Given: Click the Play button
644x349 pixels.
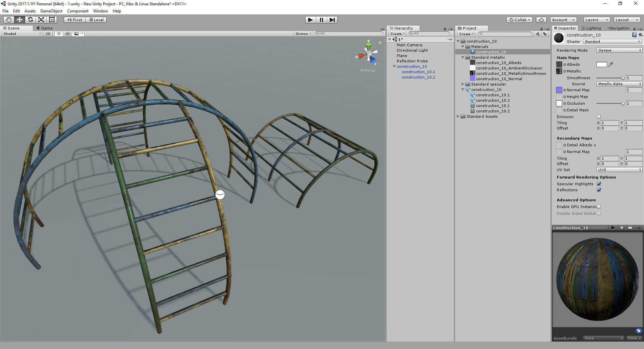Looking at the screenshot, I should pos(311,20).
